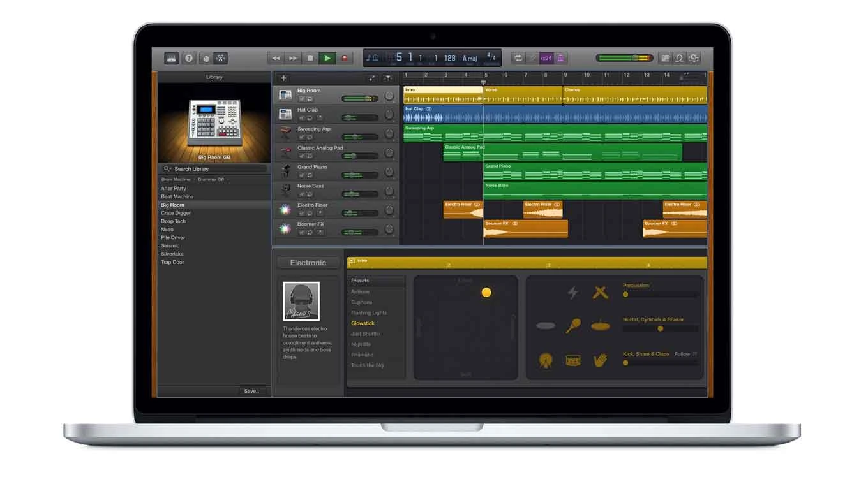The image size is (868, 491).
Task: Solo the Noise Bass track
Action: click(310, 194)
